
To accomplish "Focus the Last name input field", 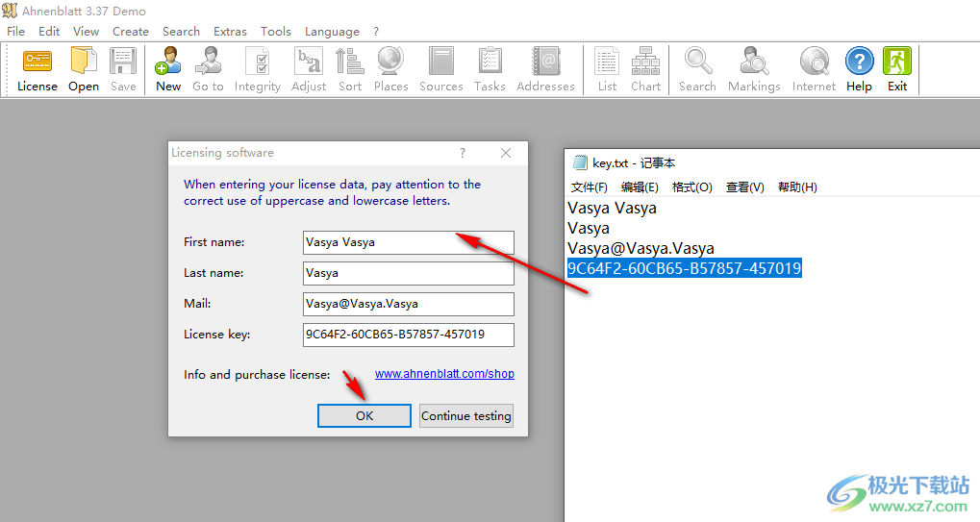I will [x=409, y=273].
